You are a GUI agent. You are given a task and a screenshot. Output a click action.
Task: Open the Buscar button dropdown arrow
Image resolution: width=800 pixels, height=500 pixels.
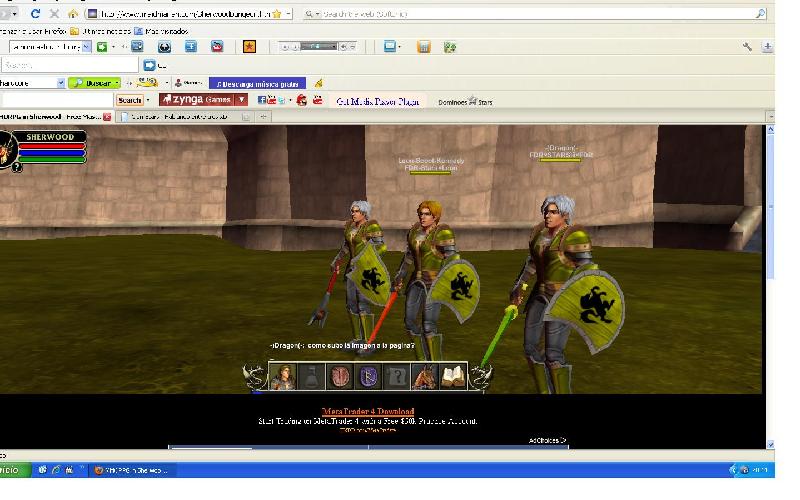[117, 83]
